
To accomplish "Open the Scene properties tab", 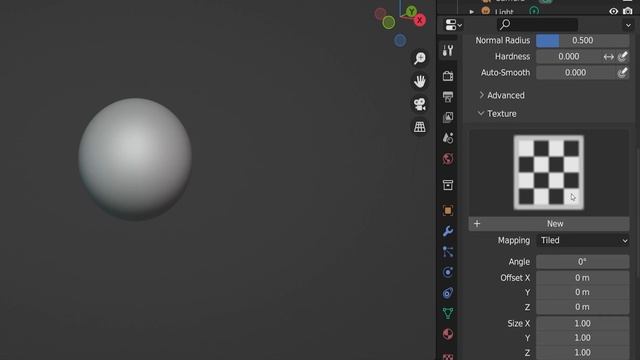I will 448,138.
